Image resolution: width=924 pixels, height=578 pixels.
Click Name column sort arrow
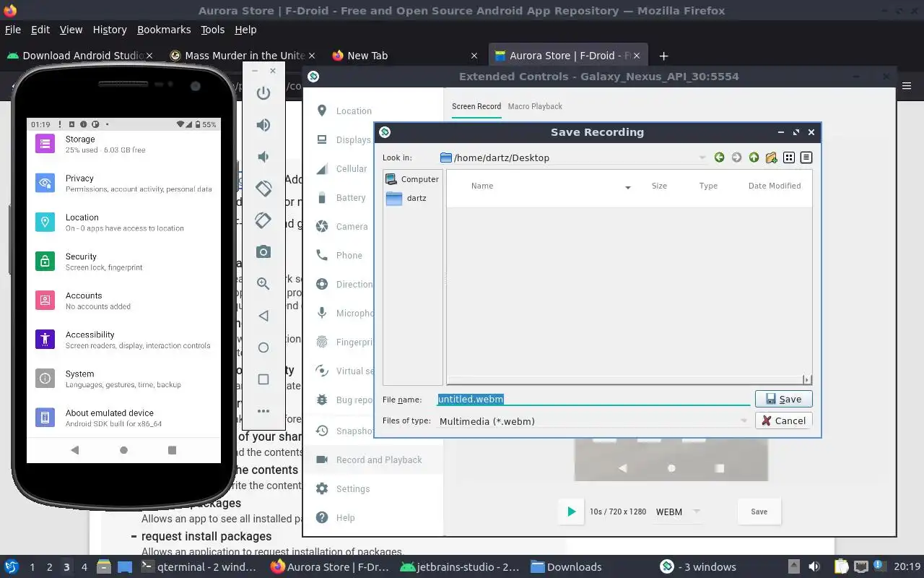coord(628,187)
